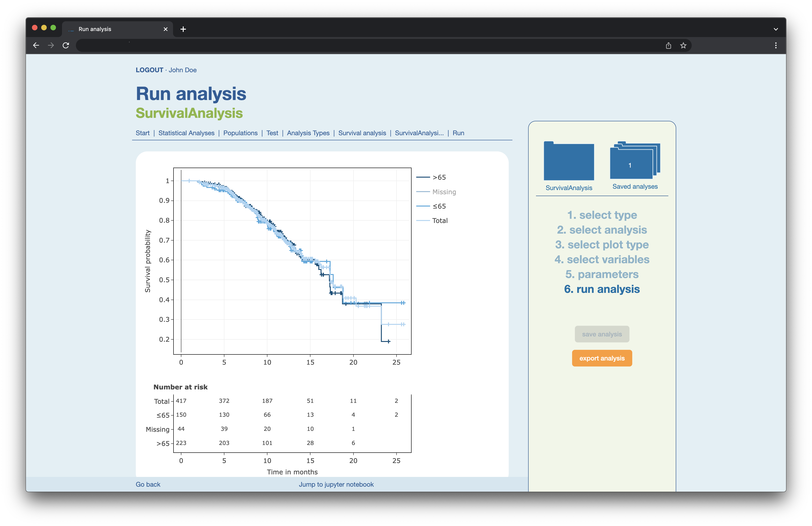This screenshot has height=526, width=812.
Task: Click the John Doe username text
Action: click(183, 70)
